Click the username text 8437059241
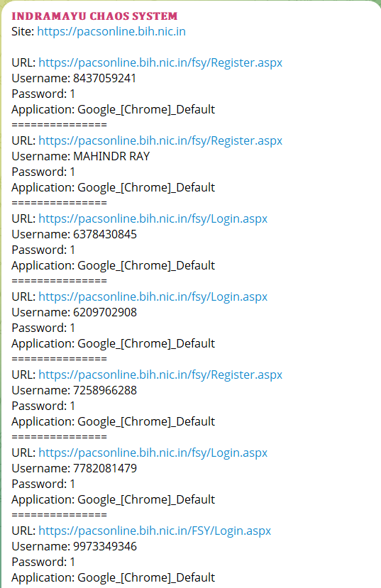 coord(104,78)
